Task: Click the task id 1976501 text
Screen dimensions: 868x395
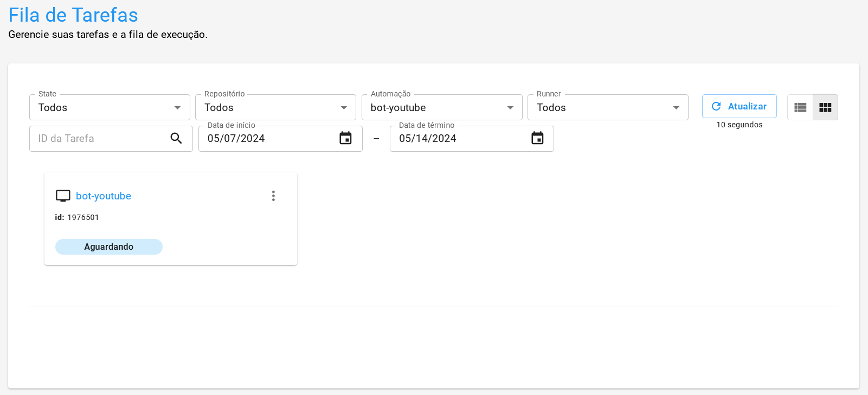Action: tap(83, 217)
